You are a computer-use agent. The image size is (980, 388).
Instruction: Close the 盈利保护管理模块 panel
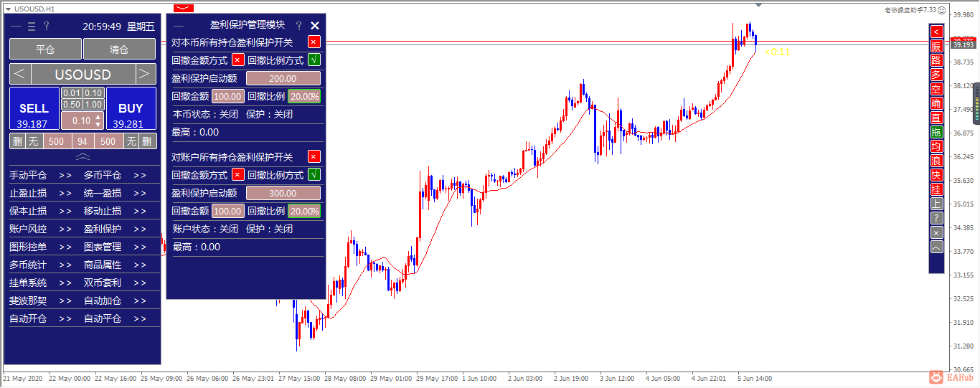tap(314, 25)
